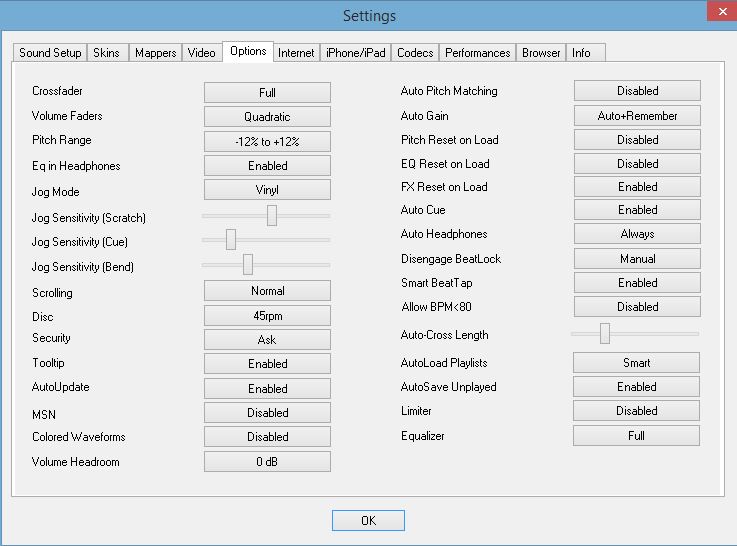
Task: Click the Auto-Cross Length slider handle
Action: coord(605,334)
